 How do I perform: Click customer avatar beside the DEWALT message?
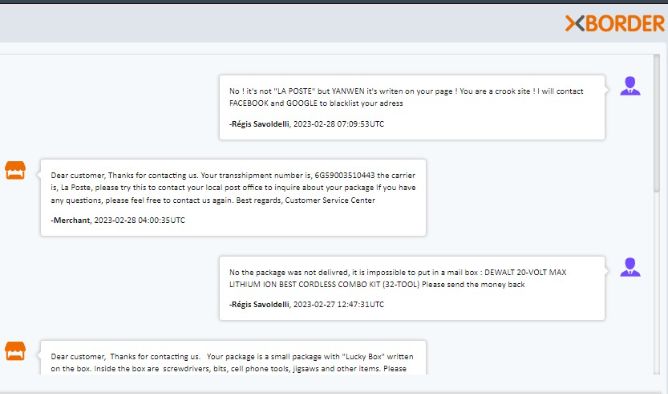click(x=630, y=267)
